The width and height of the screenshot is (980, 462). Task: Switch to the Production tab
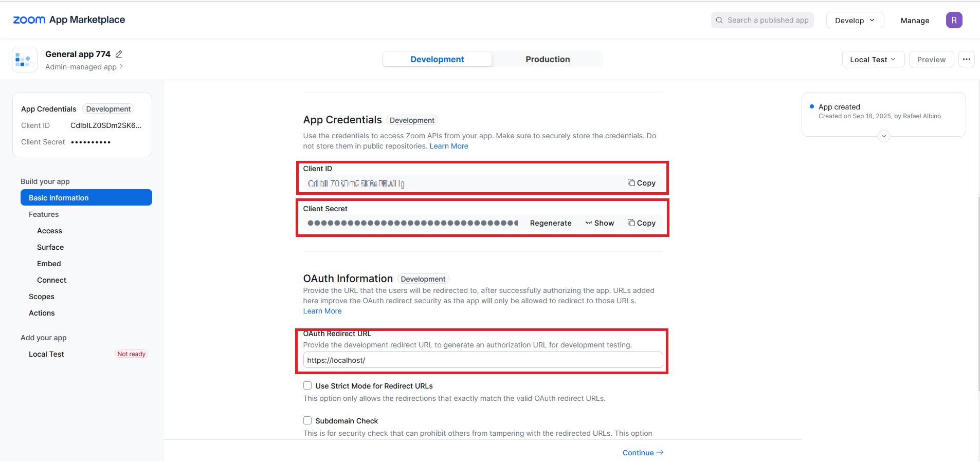(x=547, y=60)
